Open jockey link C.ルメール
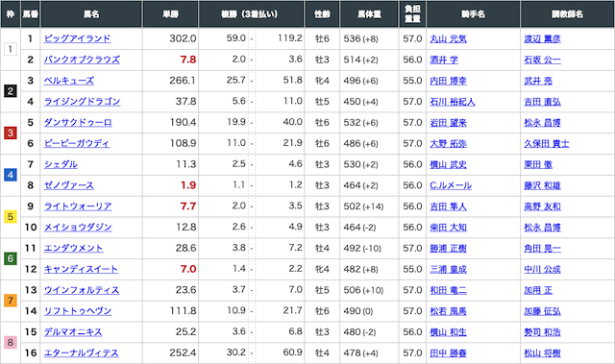This screenshot has height=364, width=615. point(451,185)
